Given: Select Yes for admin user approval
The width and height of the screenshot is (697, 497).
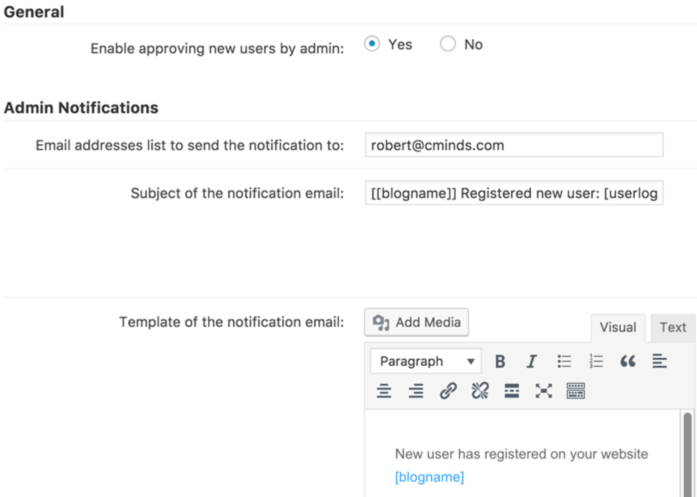Looking at the screenshot, I should pos(373,45).
